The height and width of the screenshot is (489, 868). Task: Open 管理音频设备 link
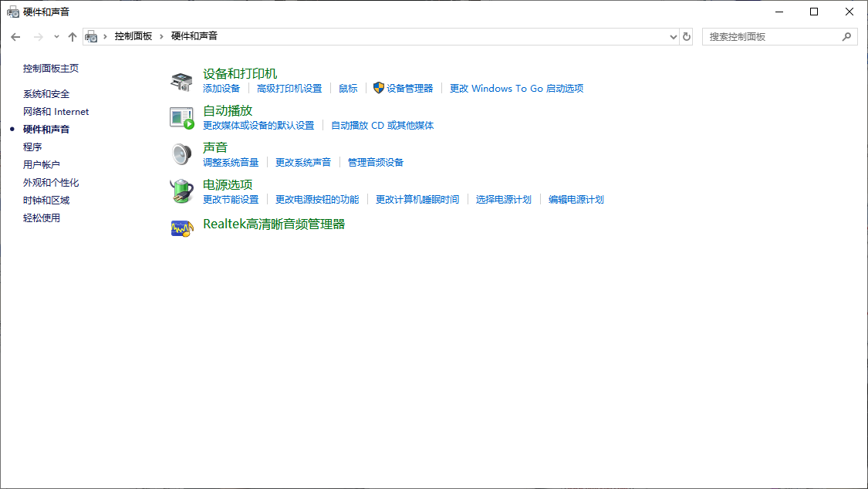click(x=376, y=163)
